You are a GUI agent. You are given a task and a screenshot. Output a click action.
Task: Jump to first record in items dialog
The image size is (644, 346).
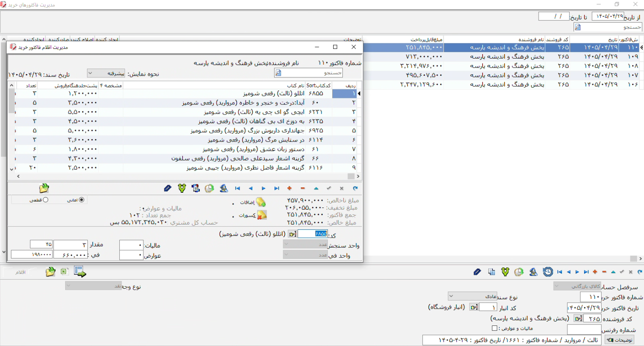[x=237, y=188]
